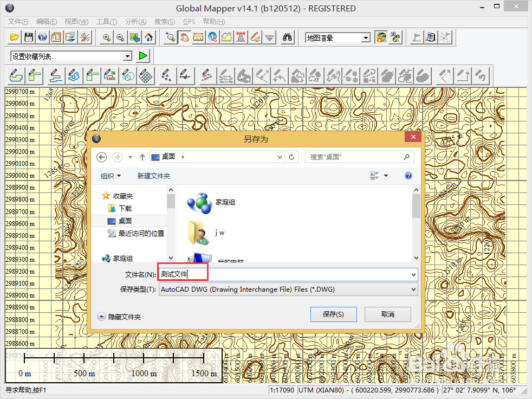The width and height of the screenshot is (532, 399).
Task: Create new area feature tool
Action: tap(16, 76)
